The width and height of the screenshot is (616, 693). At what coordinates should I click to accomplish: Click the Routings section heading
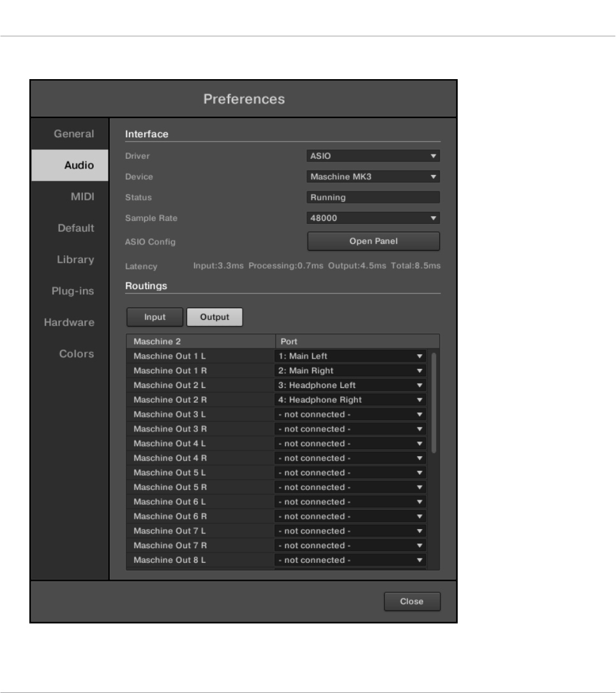(x=146, y=286)
